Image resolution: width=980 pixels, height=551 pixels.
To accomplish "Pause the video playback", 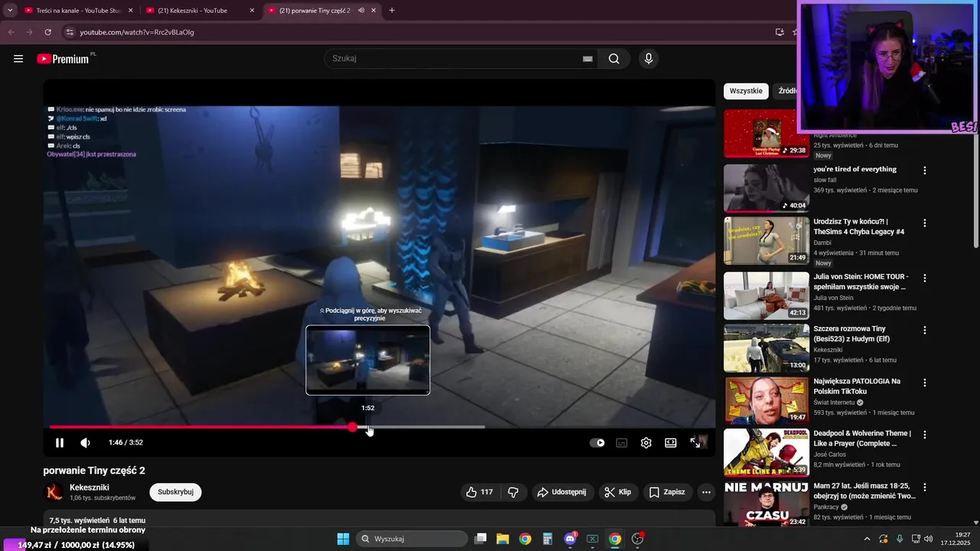I will tap(60, 442).
